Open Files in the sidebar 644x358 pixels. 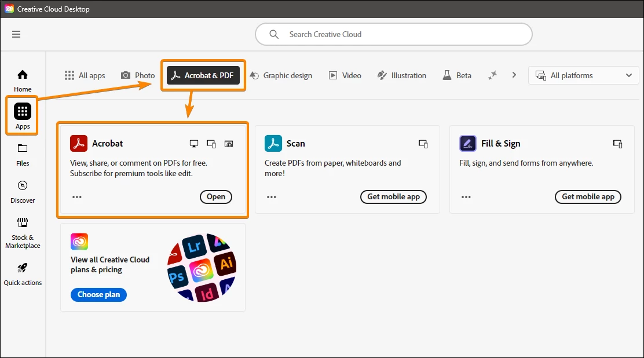point(23,155)
